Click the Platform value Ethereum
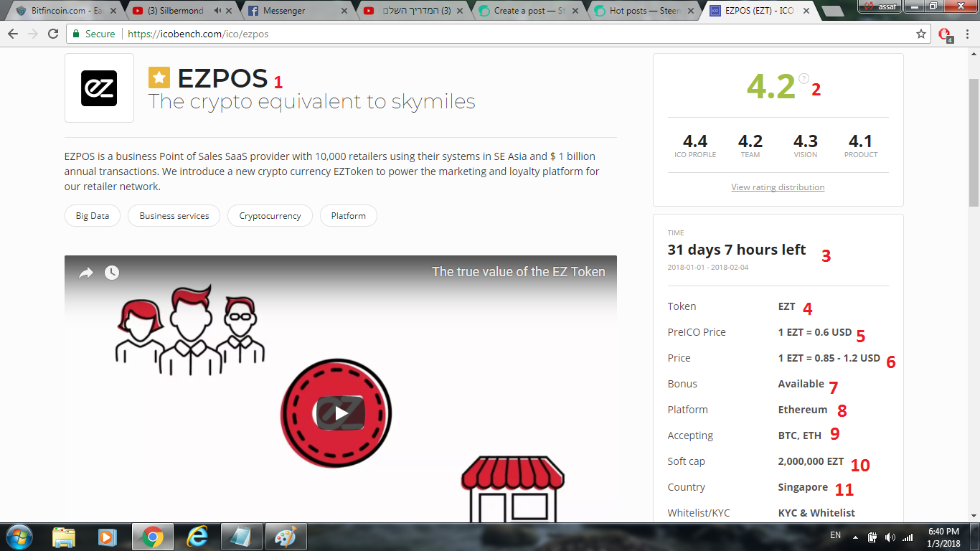The image size is (980, 551). point(803,410)
